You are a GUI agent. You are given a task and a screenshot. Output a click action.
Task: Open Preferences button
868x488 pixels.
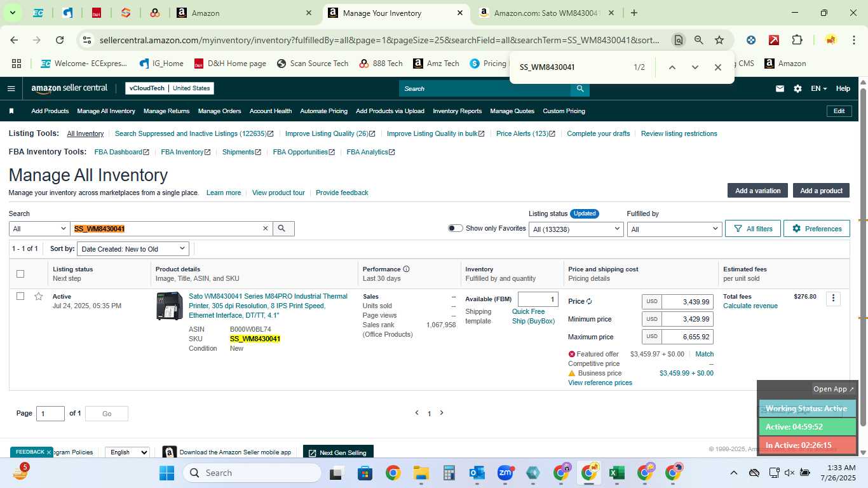(x=817, y=229)
